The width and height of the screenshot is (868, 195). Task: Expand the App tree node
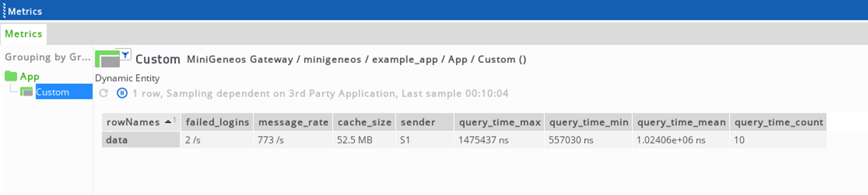click(x=29, y=76)
